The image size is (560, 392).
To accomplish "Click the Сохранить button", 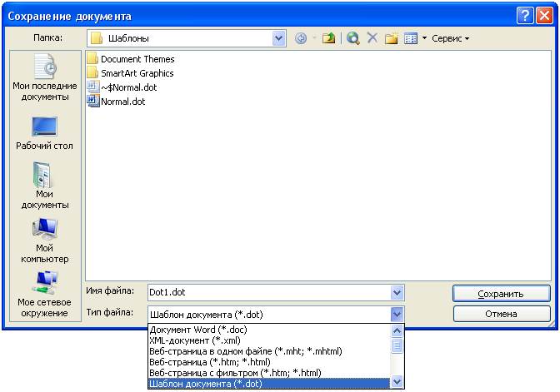I will [x=501, y=294].
